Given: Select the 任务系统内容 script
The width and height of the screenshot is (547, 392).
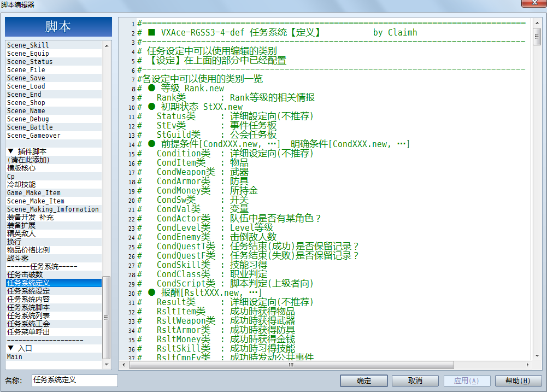Looking at the screenshot, I should 54,299.
